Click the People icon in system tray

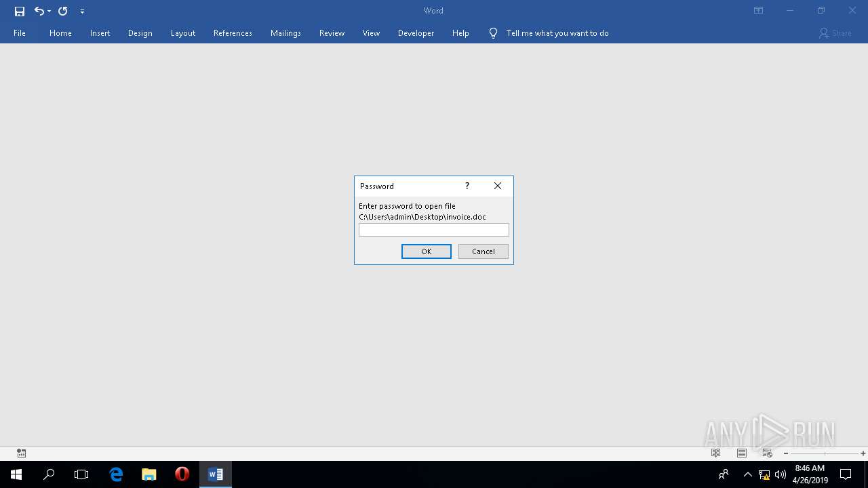(x=724, y=474)
